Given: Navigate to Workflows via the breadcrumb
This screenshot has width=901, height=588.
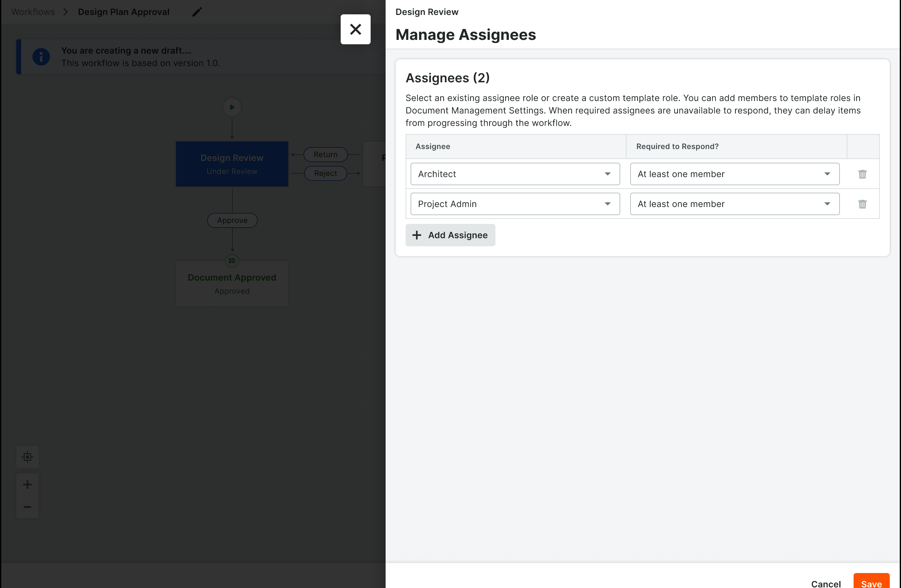Looking at the screenshot, I should pos(32,12).
